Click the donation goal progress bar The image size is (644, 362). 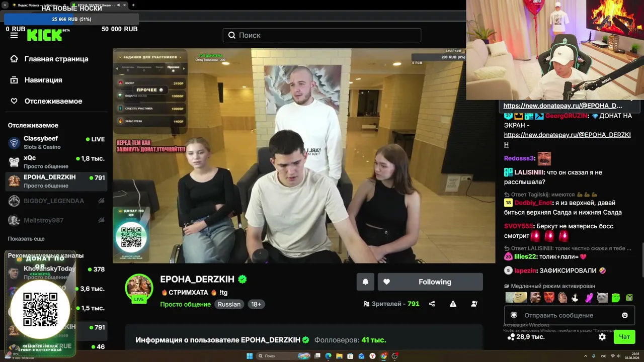coord(71,19)
